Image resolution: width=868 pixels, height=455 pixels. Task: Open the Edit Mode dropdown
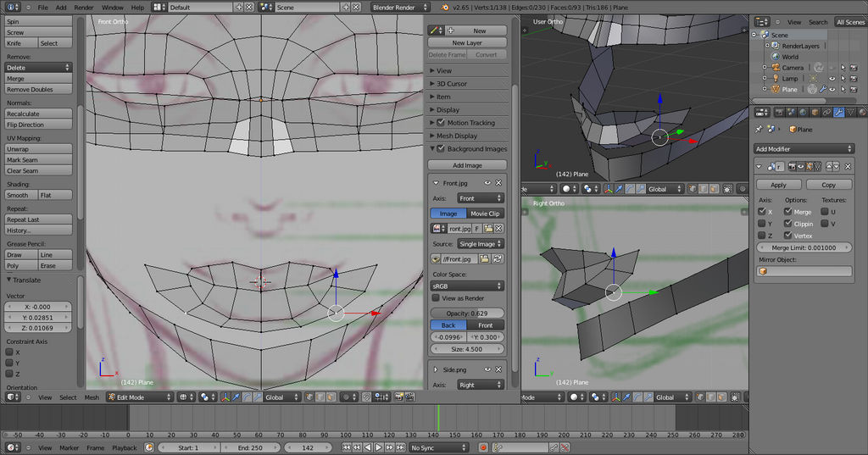139,397
